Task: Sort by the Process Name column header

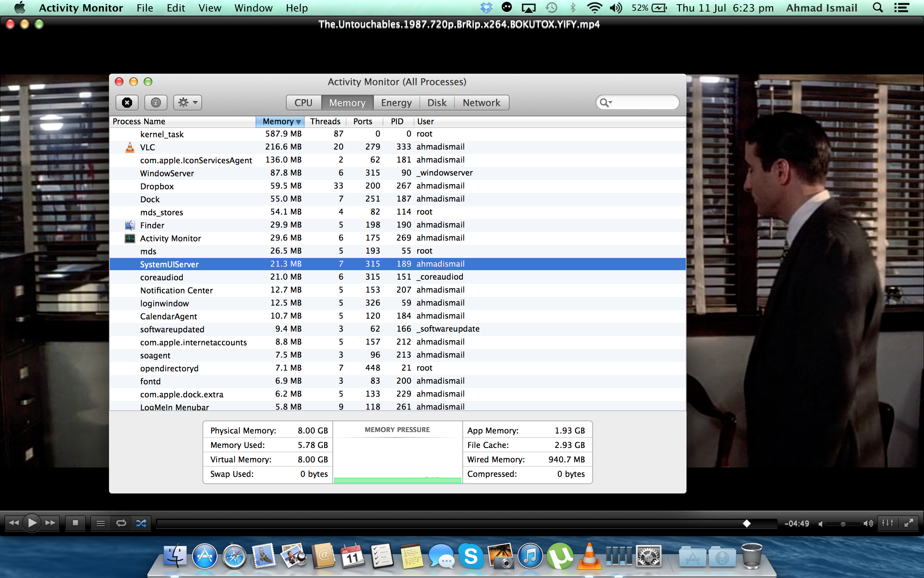Action: click(x=183, y=122)
